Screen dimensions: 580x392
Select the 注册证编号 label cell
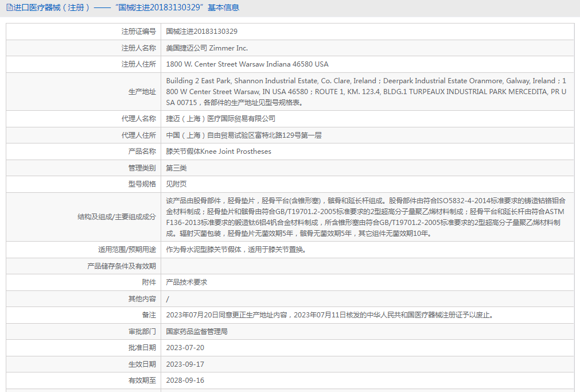(x=139, y=32)
